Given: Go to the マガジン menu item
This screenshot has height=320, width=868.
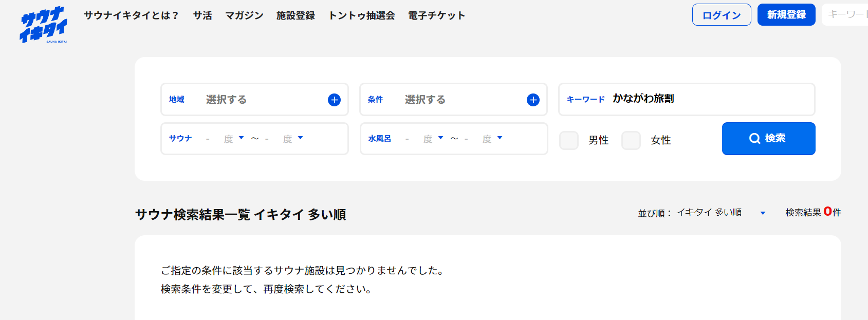Looking at the screenshot, I should pos(244,15).
